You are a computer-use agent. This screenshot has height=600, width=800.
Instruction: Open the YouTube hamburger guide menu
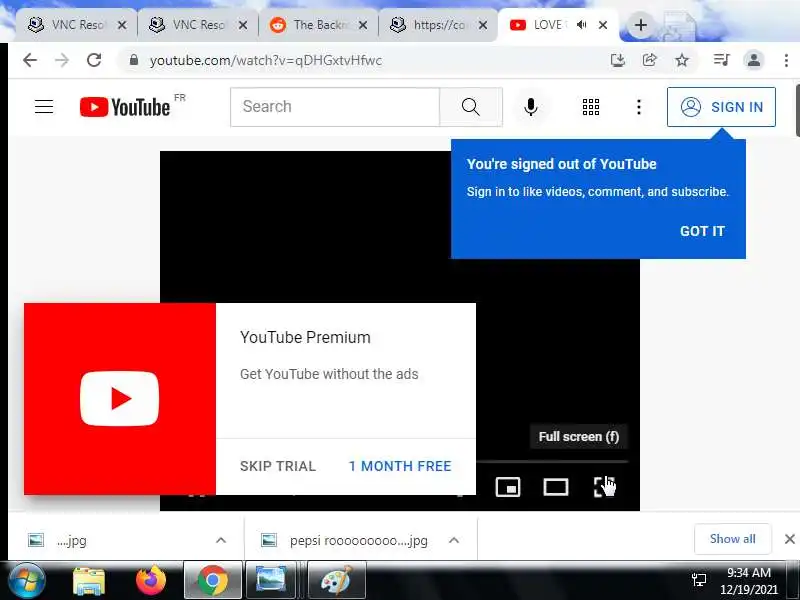(x=44, y=107)
